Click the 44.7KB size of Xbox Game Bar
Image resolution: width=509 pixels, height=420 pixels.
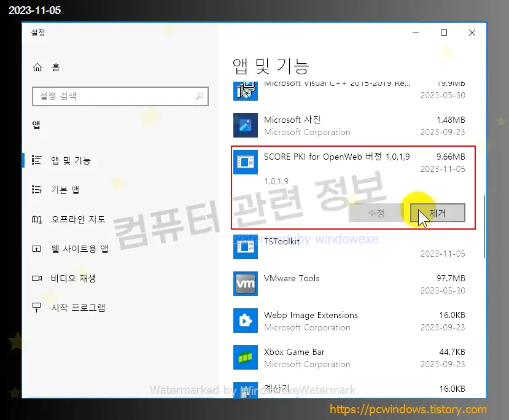point(452,352)
